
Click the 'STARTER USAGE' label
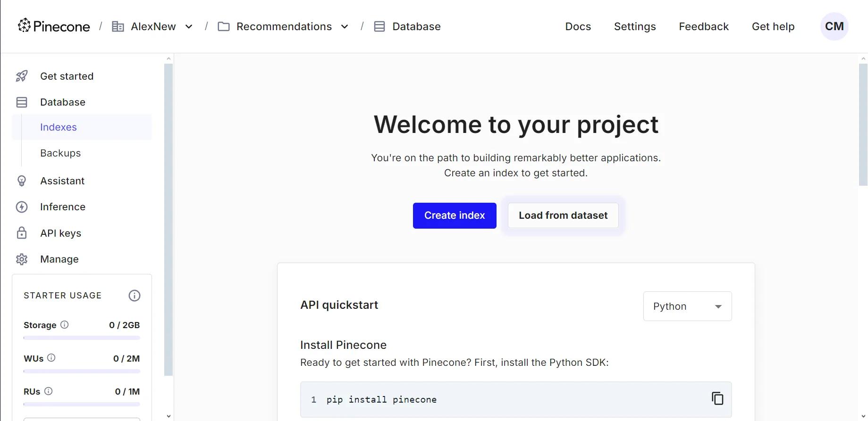(63, 296)
